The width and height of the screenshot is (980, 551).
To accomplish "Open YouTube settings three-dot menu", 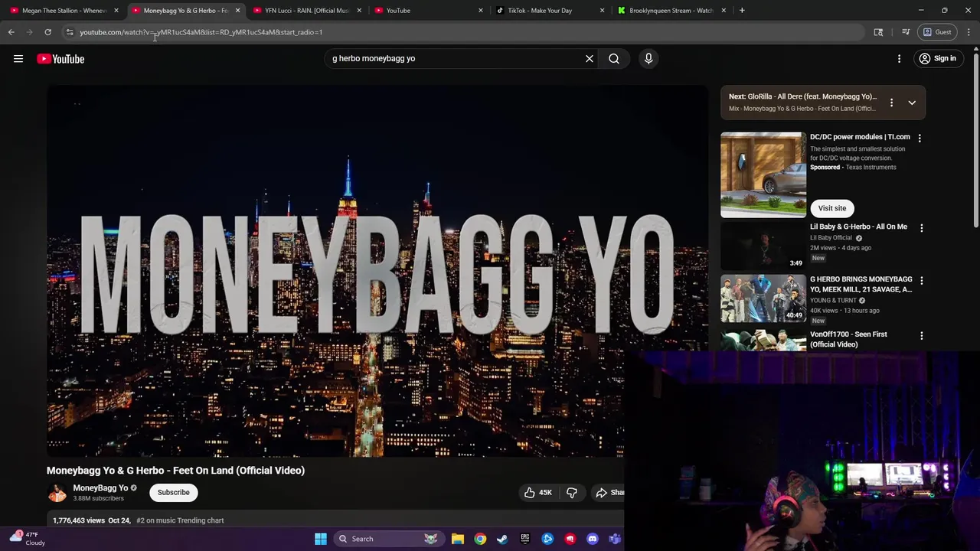I will pos(900,58).
